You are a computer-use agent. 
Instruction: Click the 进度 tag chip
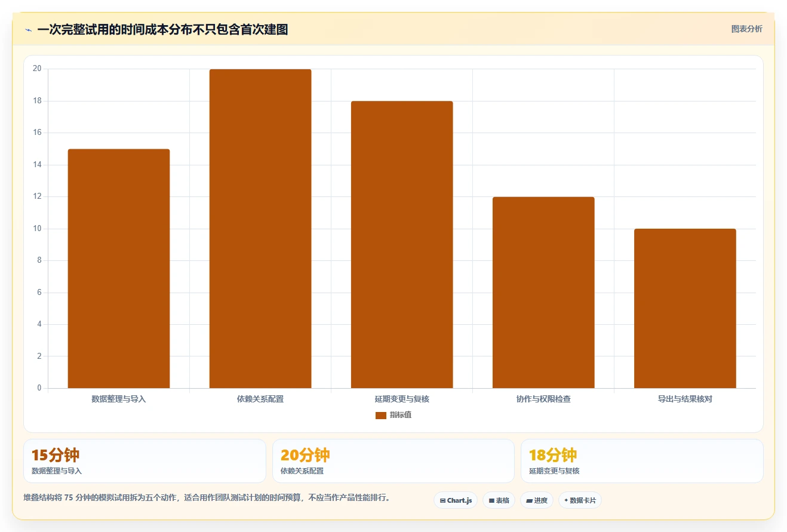[537, 500]
